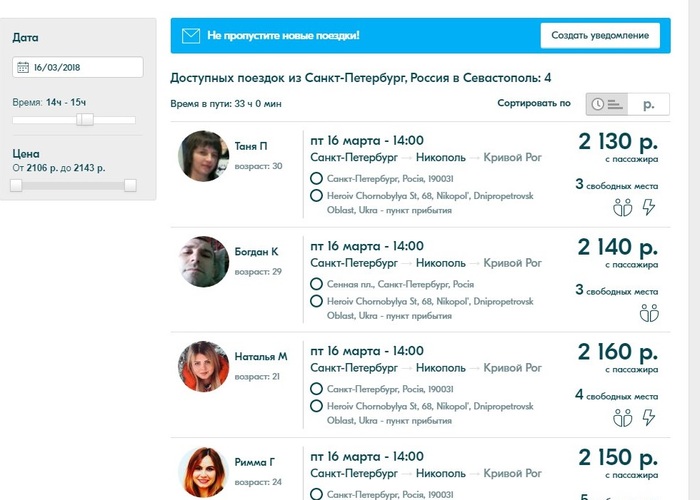Click two-seats comfort icon on Богдан's ride

tap(648, 313)
